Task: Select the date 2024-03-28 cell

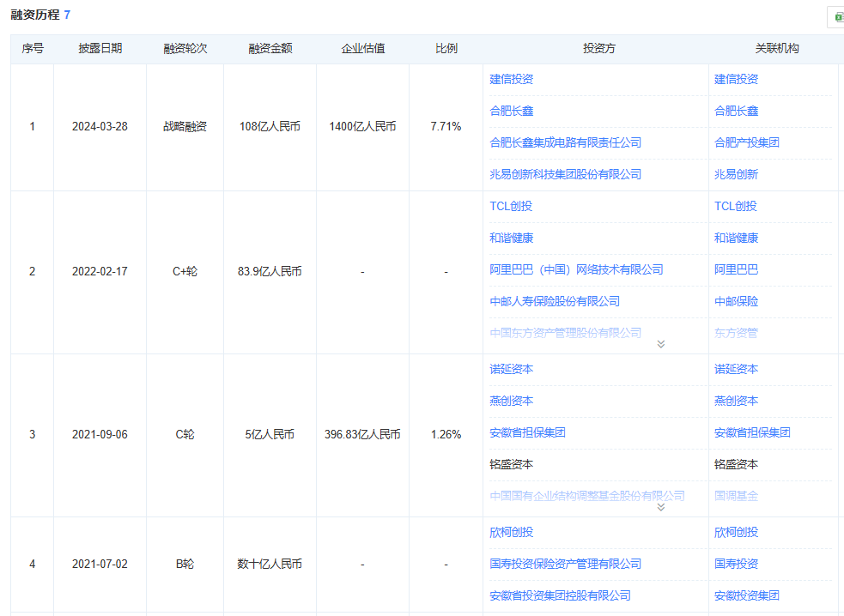Action: coord(100,126)
